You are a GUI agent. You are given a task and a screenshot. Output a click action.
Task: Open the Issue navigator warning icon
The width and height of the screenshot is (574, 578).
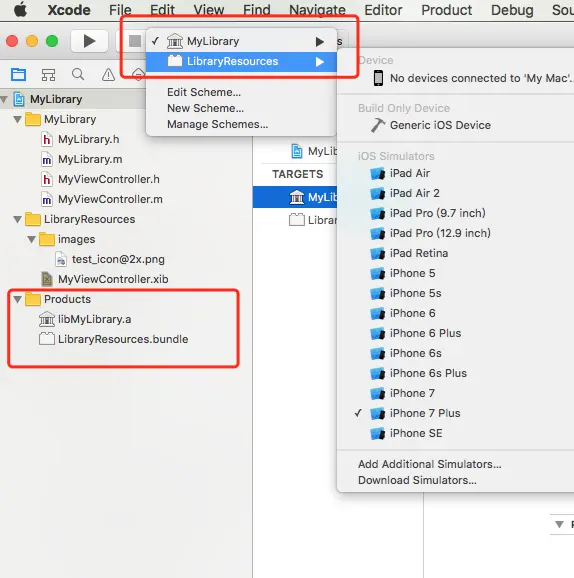(108, 75)
